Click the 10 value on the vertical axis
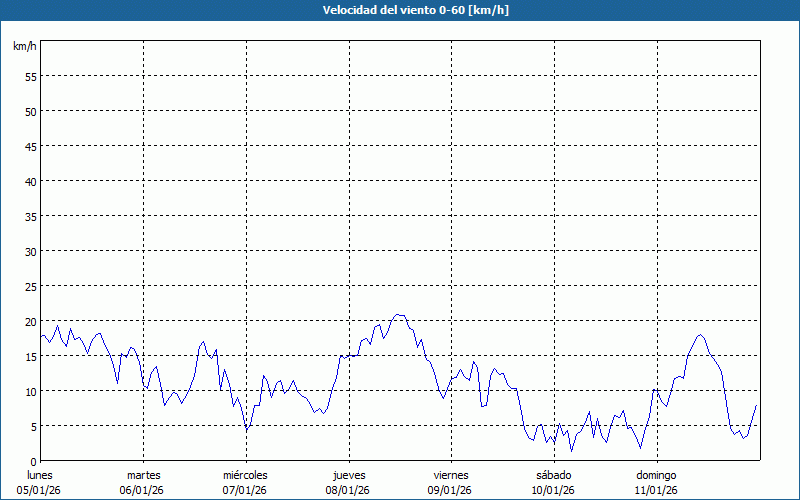This screenshot has height=500, width=800. click(x=30, y=391)
